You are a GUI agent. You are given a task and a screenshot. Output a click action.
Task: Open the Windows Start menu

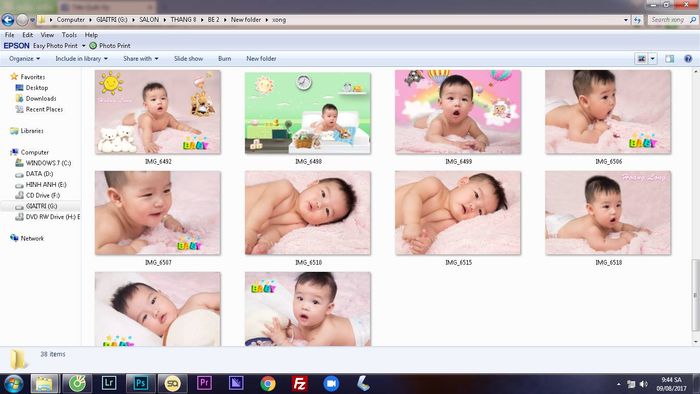click(13, 383)
